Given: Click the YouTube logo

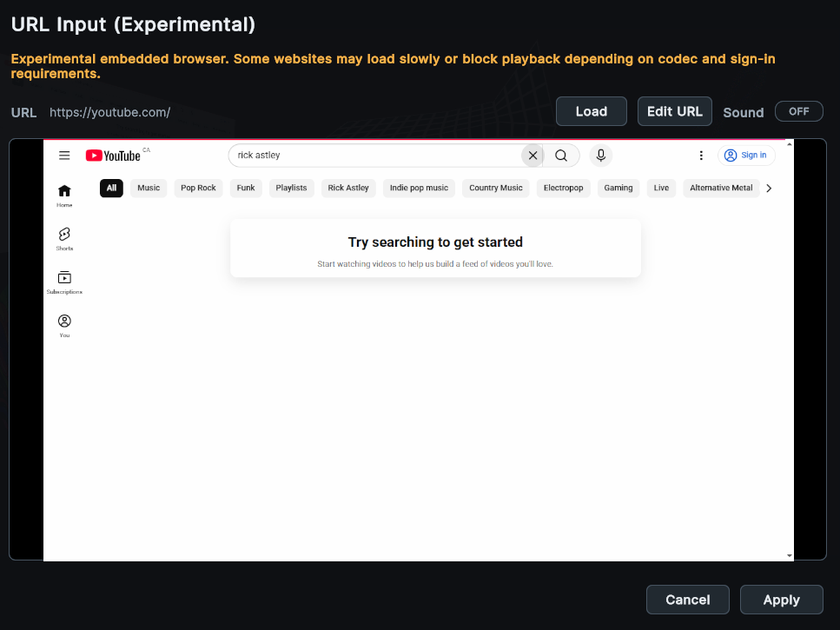Looking at the screenshot, I should [x=113, y=156].
